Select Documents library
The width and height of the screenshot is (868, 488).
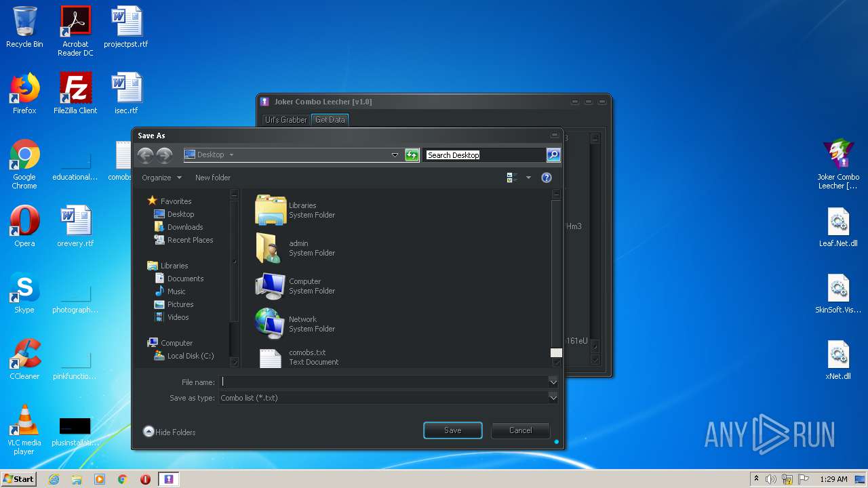click(179, 279)
